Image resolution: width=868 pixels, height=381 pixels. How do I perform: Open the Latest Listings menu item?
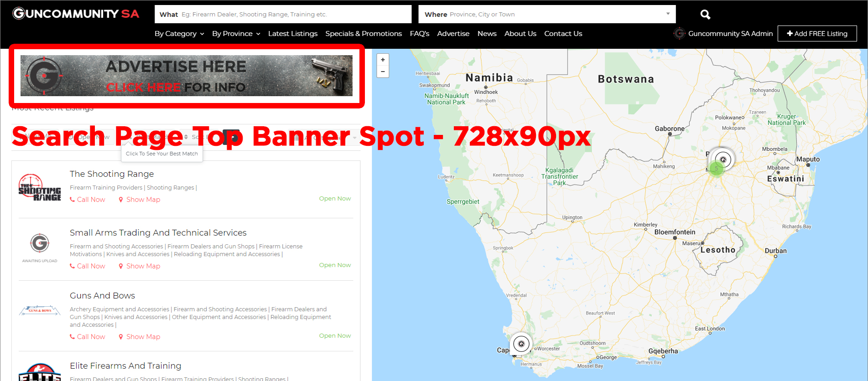click(x=292, y=34)
